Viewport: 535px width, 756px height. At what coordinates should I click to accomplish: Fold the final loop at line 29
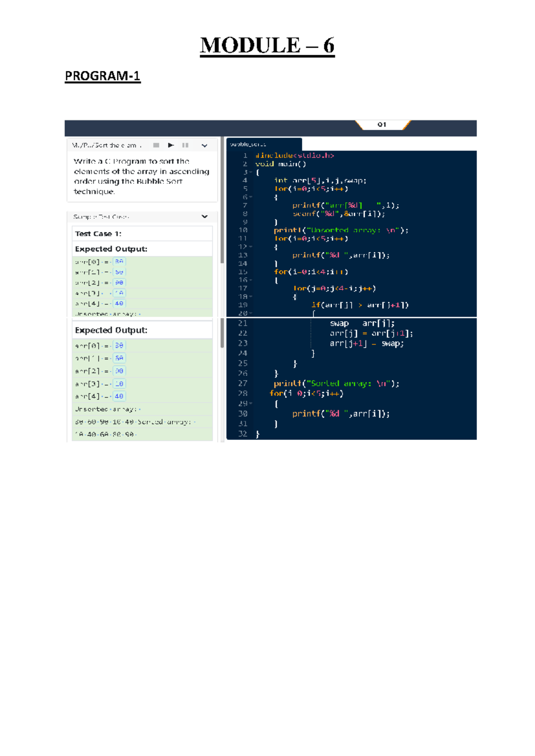[x=251, y=404]
